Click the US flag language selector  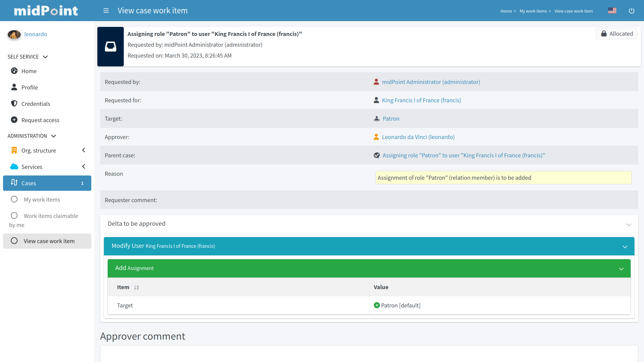pyautogui.click(x=612, y=11)
